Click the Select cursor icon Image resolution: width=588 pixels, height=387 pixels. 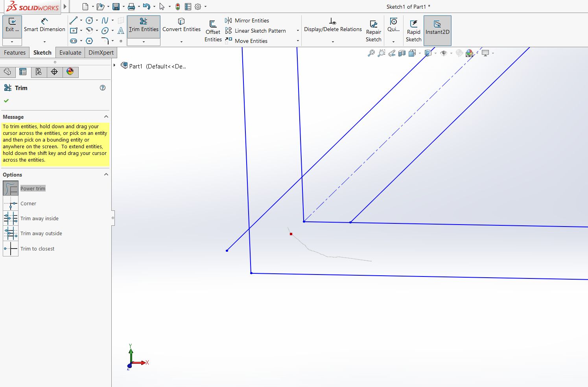coord(162,7)
